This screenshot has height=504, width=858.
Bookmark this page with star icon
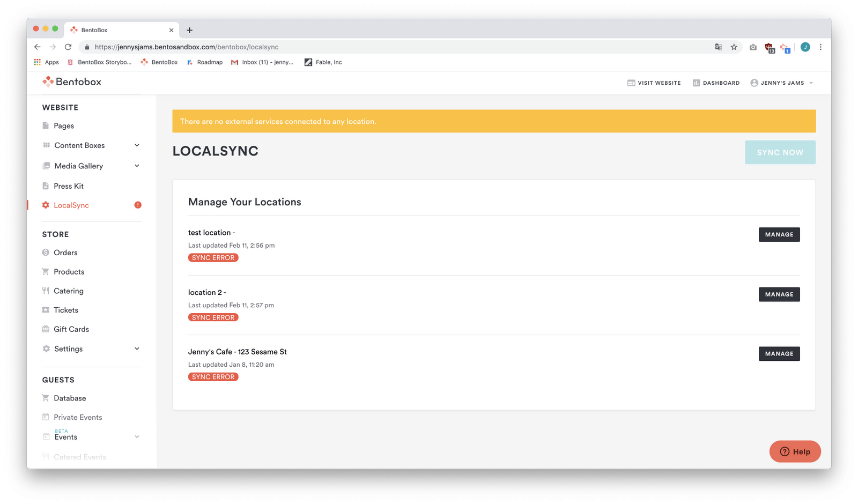(x=734, y=47)
